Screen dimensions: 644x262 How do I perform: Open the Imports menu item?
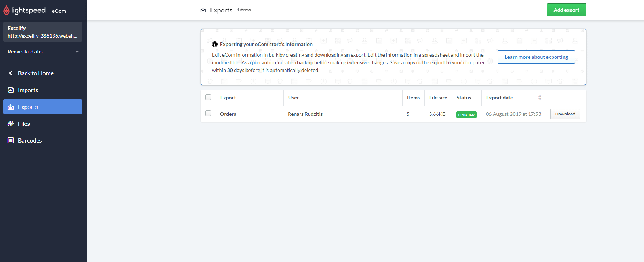point(28,90)
